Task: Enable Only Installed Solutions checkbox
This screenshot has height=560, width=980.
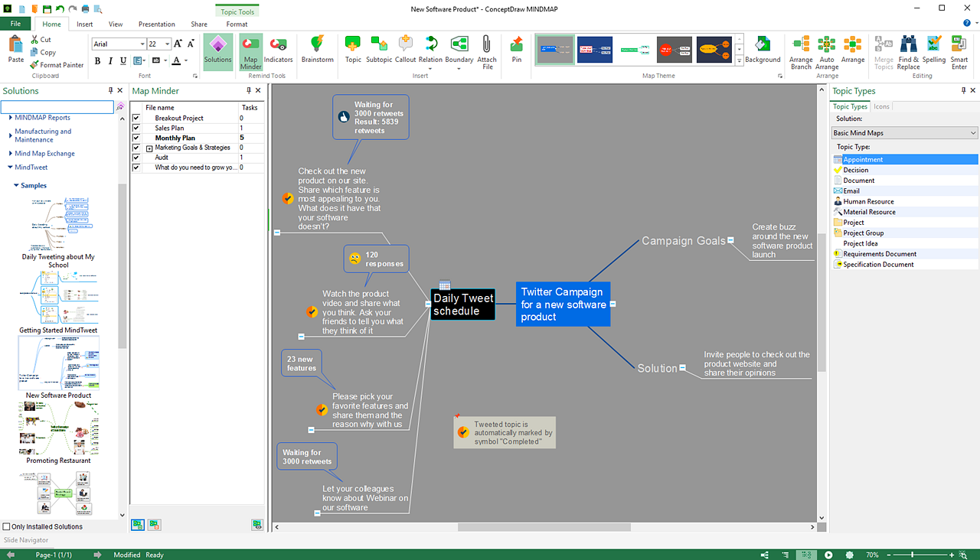Action: coord(7,526)
